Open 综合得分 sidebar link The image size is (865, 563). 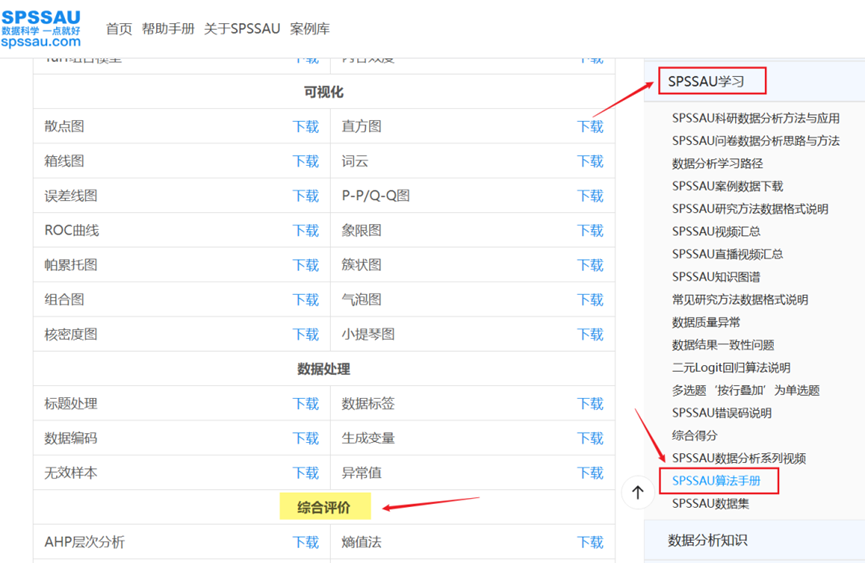pos(695,436)
